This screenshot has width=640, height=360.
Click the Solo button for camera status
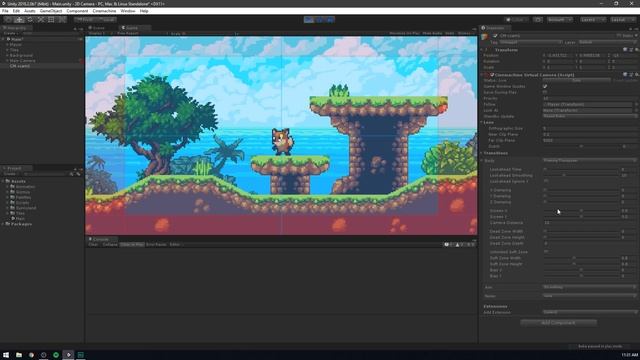click(576, 81)
